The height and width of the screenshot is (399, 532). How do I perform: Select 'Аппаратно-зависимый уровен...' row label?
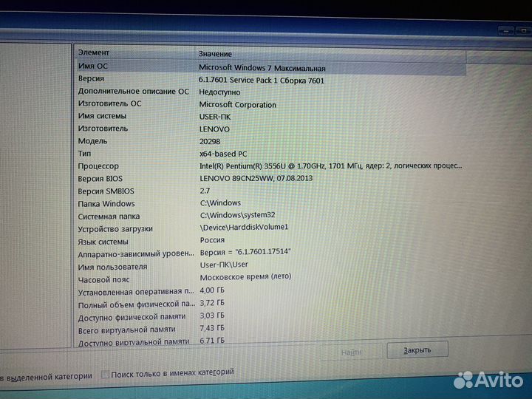[136, 254]
